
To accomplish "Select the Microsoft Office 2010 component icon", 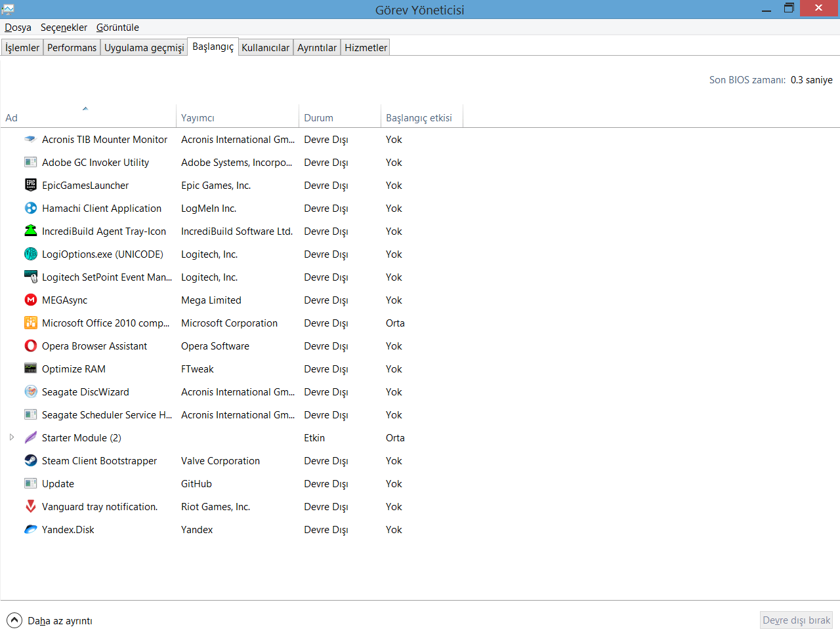I will tap(30, 323).
